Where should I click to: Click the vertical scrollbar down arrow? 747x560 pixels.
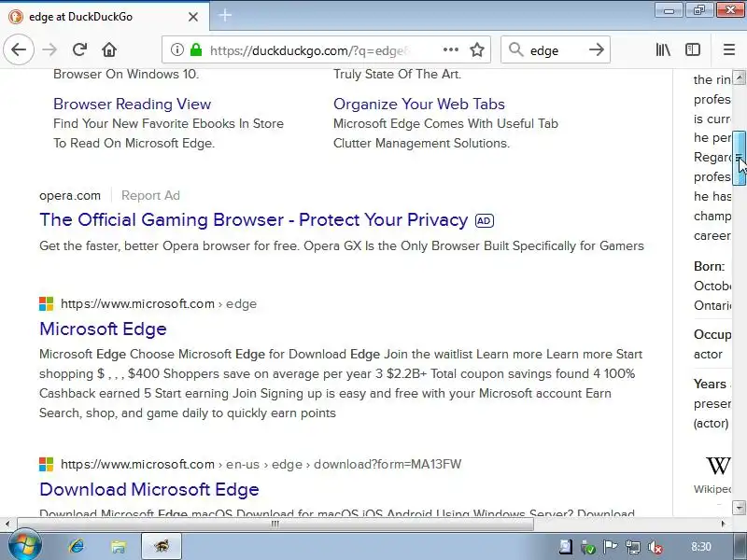[x=739, y=508]
